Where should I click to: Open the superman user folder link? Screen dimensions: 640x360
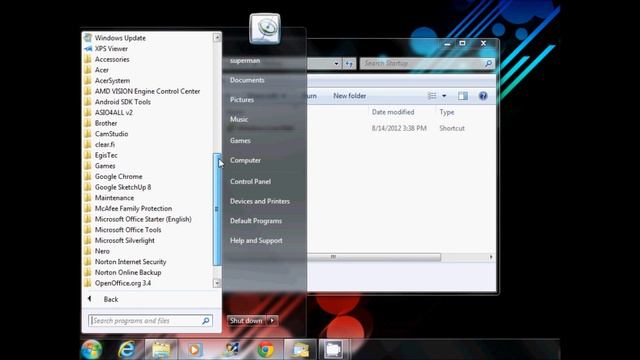point(245,60)
